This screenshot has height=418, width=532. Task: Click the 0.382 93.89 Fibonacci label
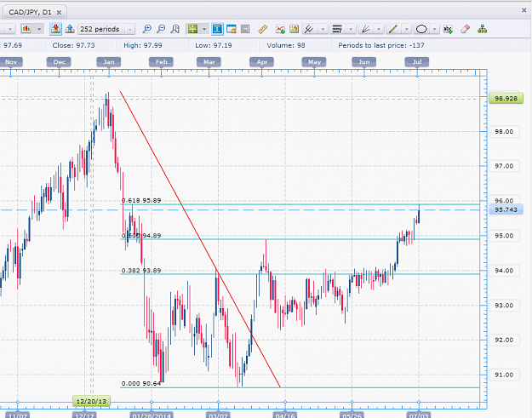pos(141,271)
